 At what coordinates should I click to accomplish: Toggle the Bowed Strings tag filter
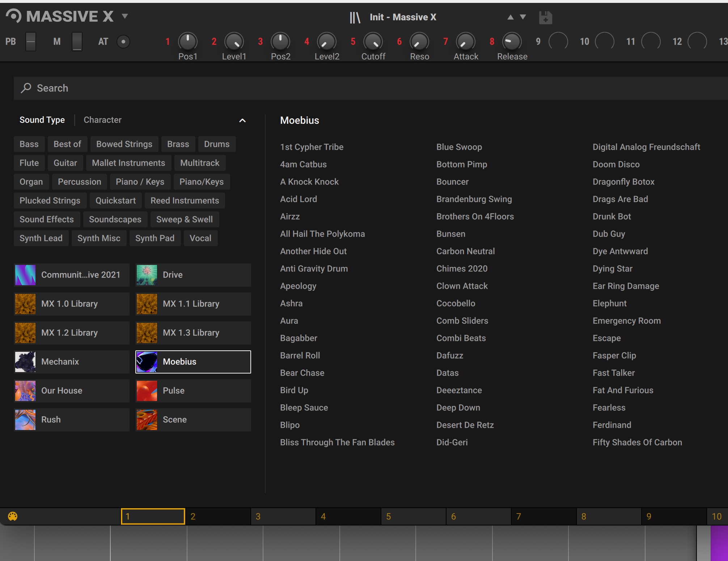(124, 144)
